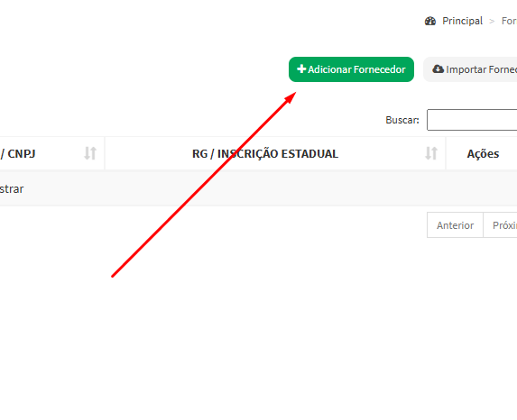Image resolution: width=517 pixels, height=420 pixels.
Task: Click the dashboard icon beside Principal
Action: pos(430,21)
